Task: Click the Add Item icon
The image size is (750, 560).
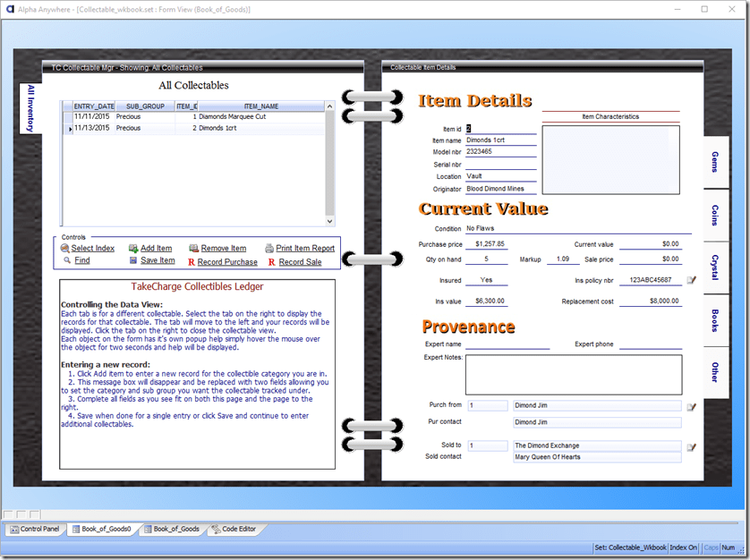Action: click(133, 249)
